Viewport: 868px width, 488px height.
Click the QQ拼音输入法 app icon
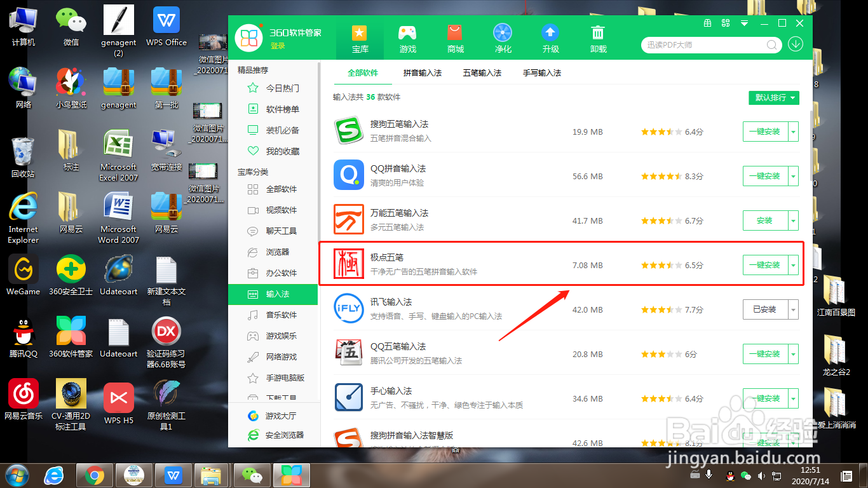(x=348, y=175)
